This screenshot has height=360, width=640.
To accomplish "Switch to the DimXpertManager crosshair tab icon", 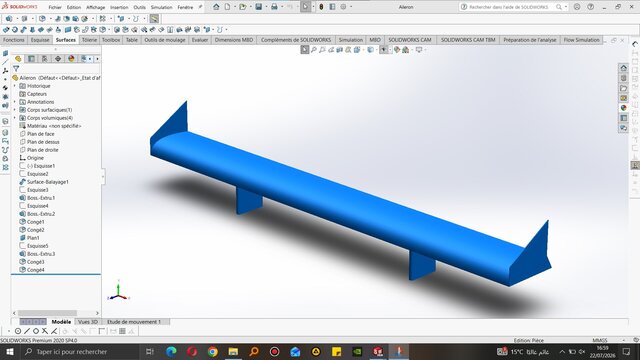I will (x=58, y=59).
